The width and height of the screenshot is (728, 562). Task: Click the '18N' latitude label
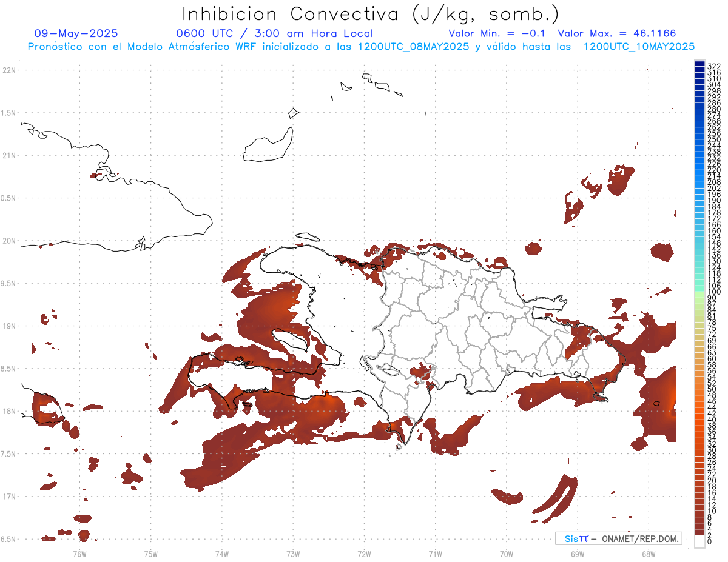click(8, 411)
